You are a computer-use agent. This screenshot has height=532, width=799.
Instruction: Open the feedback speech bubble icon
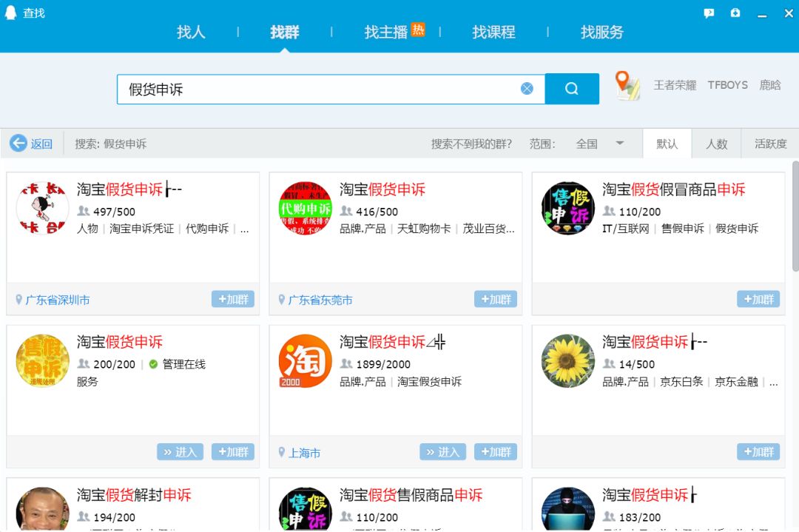pyautogui.click(x=709, y=13)
